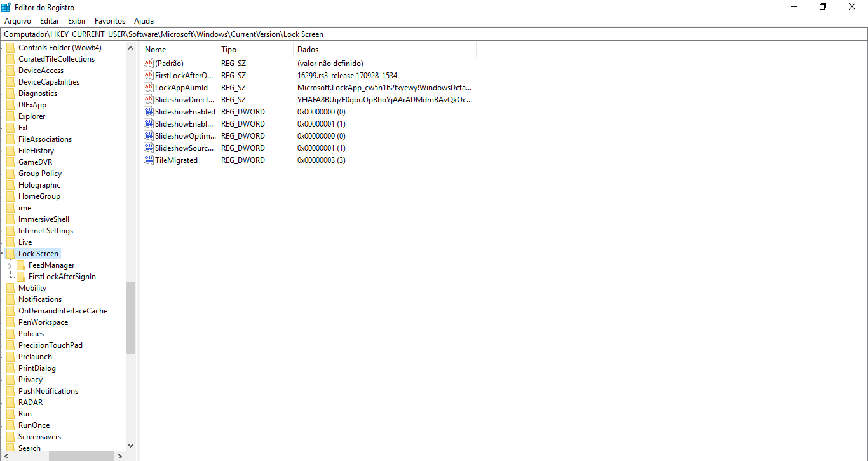Click the string icon next to (Padrão)
Image resolution: width=868 pixels, height=461 pixels.
click(x=149, y=63)
